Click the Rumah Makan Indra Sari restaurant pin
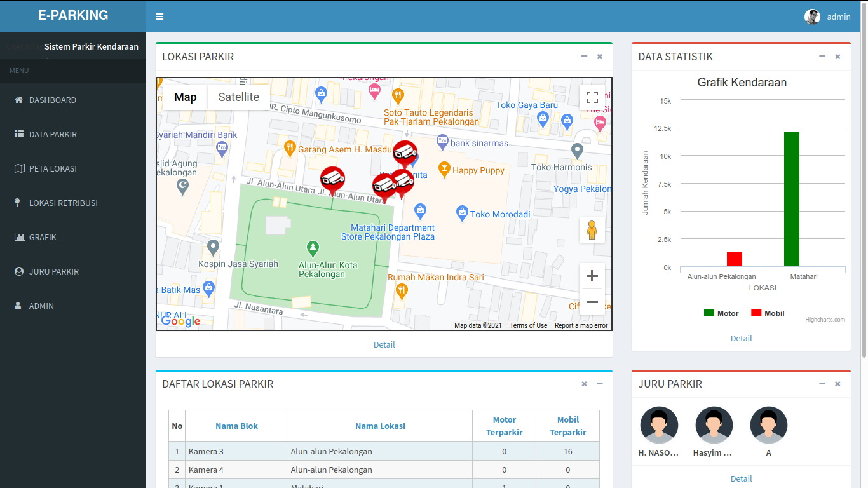The height and width of the screenshot is (488, 868). (x=402, y=291)
